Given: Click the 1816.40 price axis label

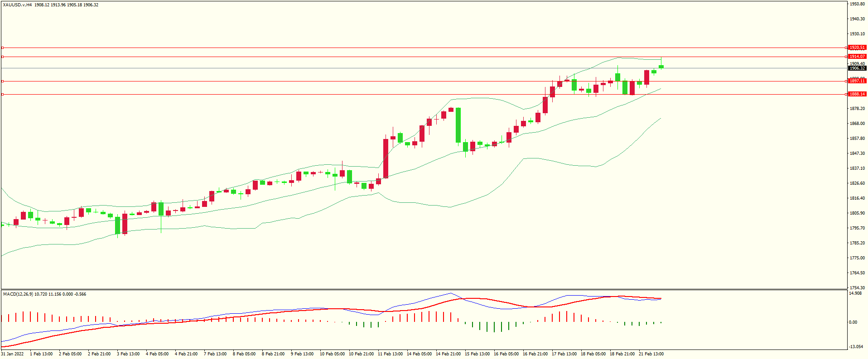Looking at the screenshot, I should click(857, 198).
